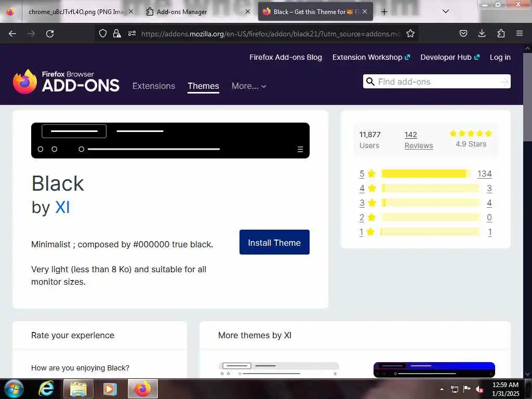Click the '4.9 Stars' rating text
This screenshot has height=399, width=532.
(x=471, y=144)
